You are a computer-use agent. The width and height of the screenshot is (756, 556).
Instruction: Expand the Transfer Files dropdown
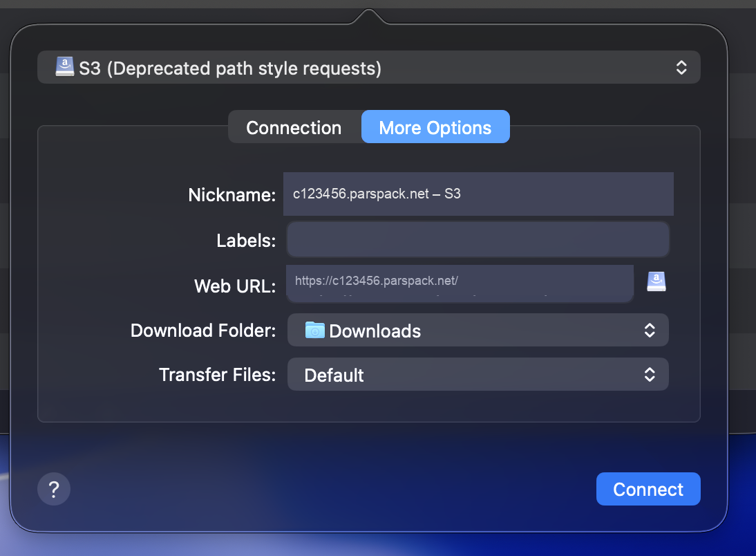(478, 375)
